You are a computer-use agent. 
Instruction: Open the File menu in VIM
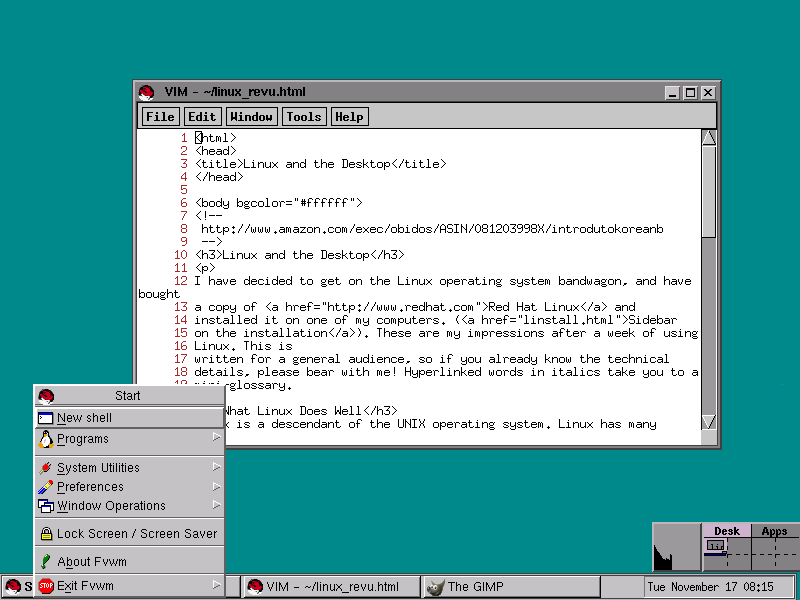[x=160, y=117]
